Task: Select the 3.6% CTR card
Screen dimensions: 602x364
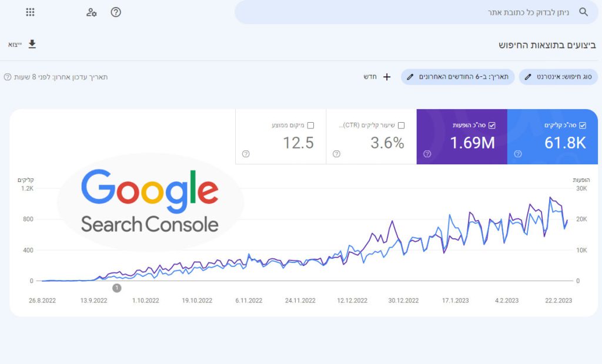Action: 372,137
